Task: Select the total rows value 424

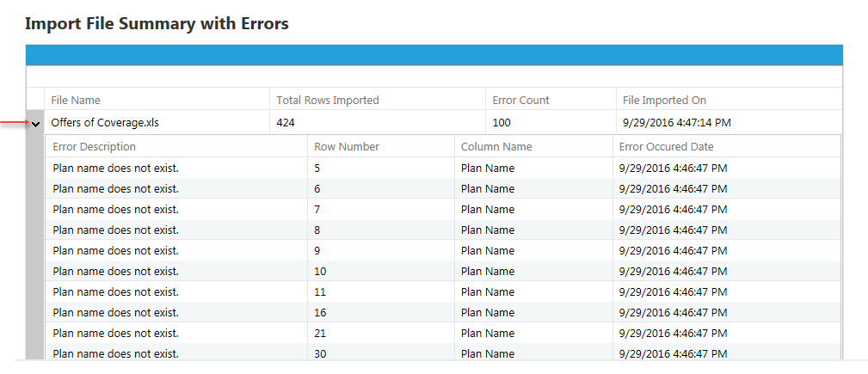Action: coord(286,123)
